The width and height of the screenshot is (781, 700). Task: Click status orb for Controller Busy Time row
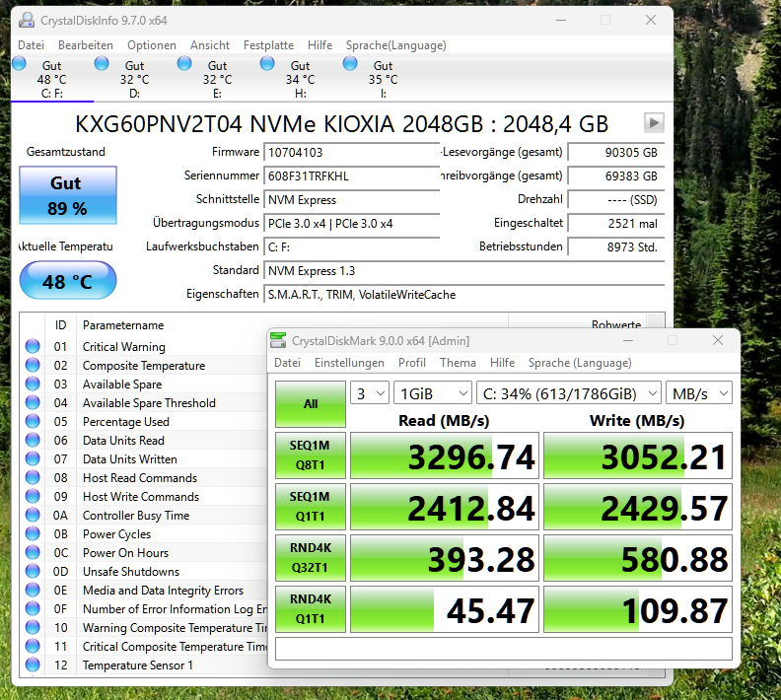33,515
